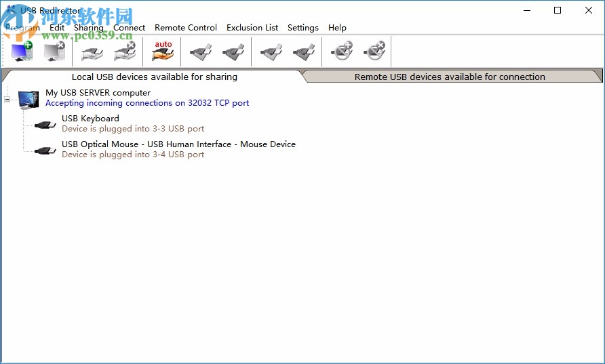This screenshot has width=605, height=364.
Task: Open the Sharing menu
Action: coord(89,28)
